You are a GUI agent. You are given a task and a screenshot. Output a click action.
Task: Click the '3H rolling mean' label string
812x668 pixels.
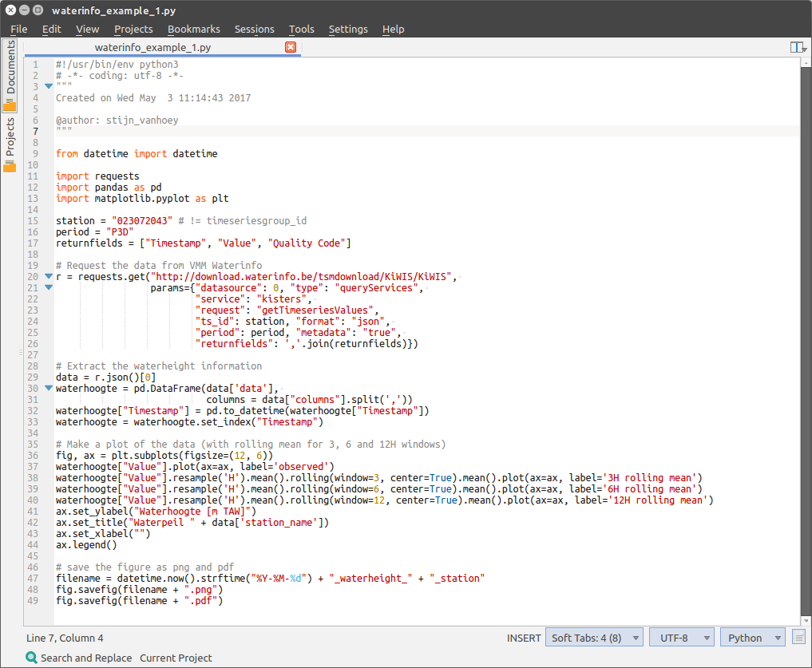(649, 477)
